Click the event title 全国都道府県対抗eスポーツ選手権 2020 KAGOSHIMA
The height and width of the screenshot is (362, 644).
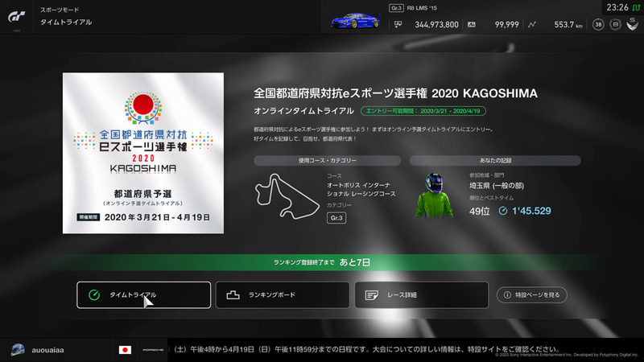coord(395,93)
